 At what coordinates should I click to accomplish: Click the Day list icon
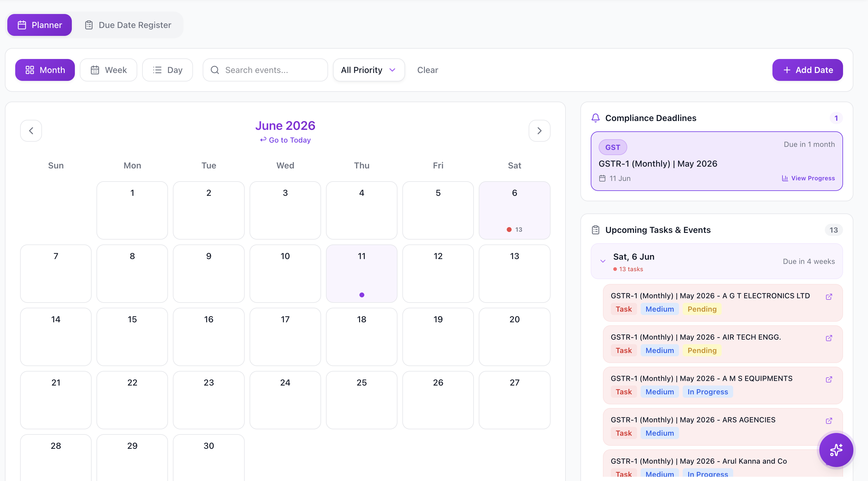[x=157, y=70]
